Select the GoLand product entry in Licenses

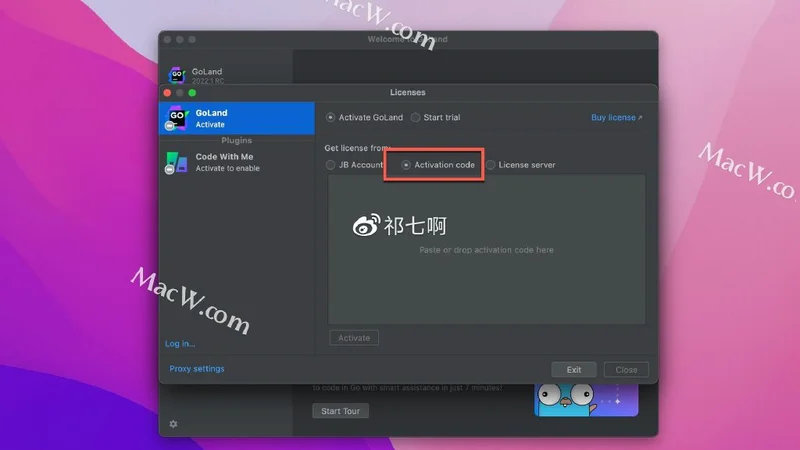click(237, 118)
